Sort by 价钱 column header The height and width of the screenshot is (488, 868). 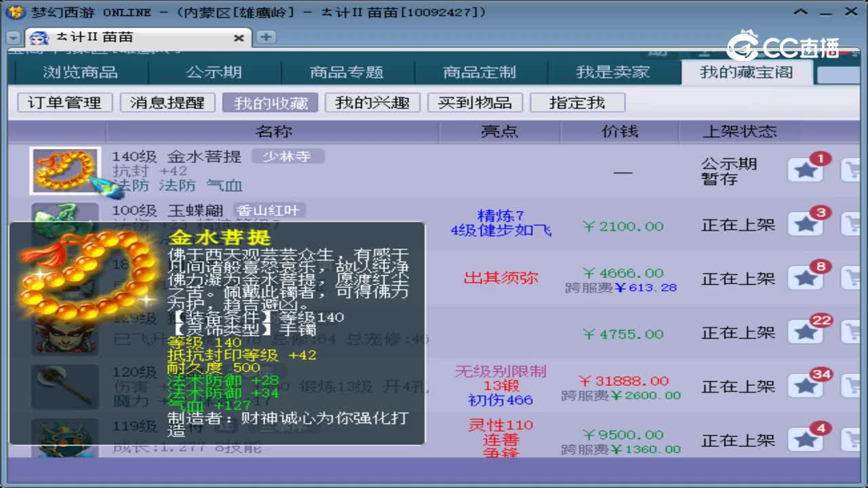click(620, 131)
